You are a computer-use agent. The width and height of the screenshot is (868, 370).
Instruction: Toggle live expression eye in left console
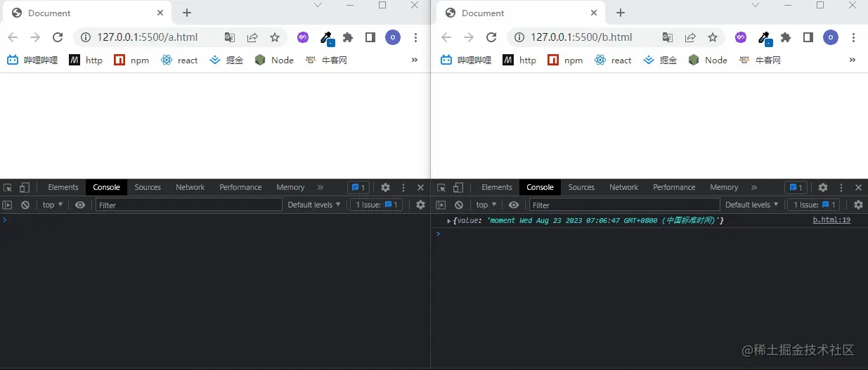pos(80,205)
